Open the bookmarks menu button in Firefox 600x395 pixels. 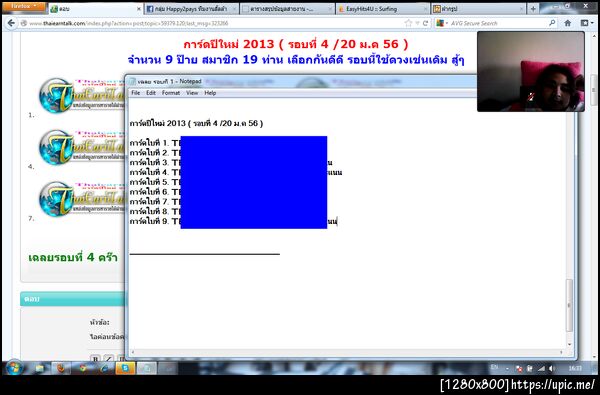[586, 23]
